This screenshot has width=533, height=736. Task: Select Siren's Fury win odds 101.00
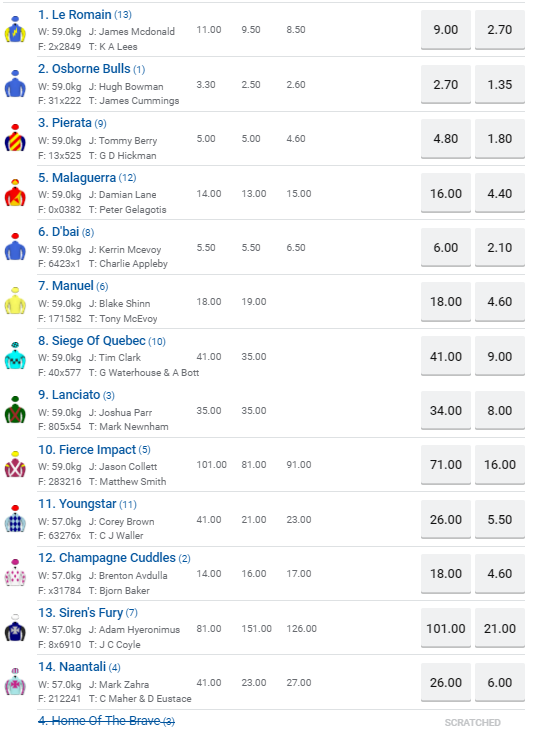[446, 629]
